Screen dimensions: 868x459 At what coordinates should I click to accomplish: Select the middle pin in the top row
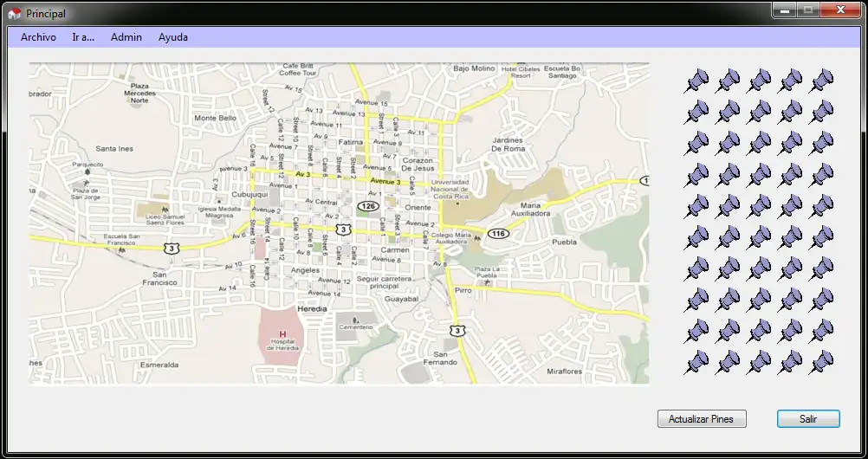759,81
